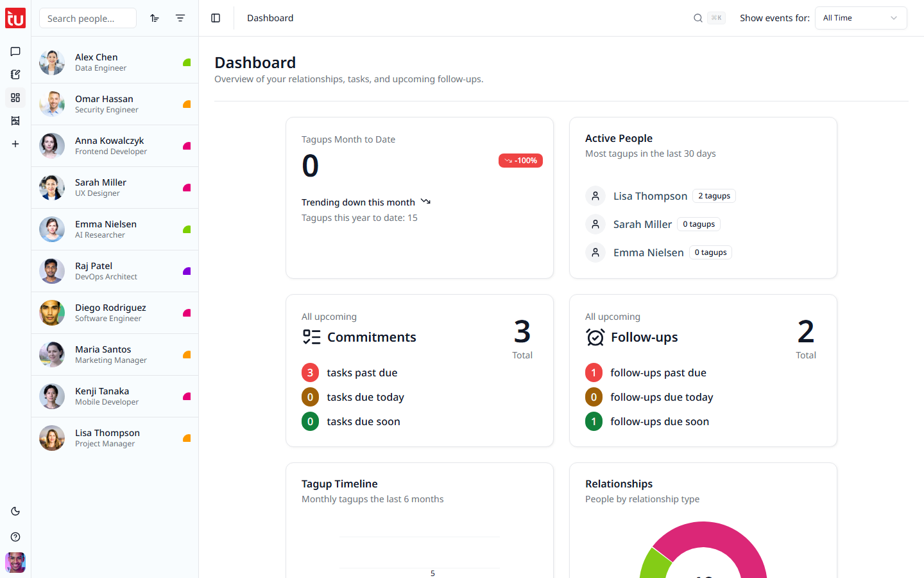
Task: Click the sort people icon
Action: point(155,18)
